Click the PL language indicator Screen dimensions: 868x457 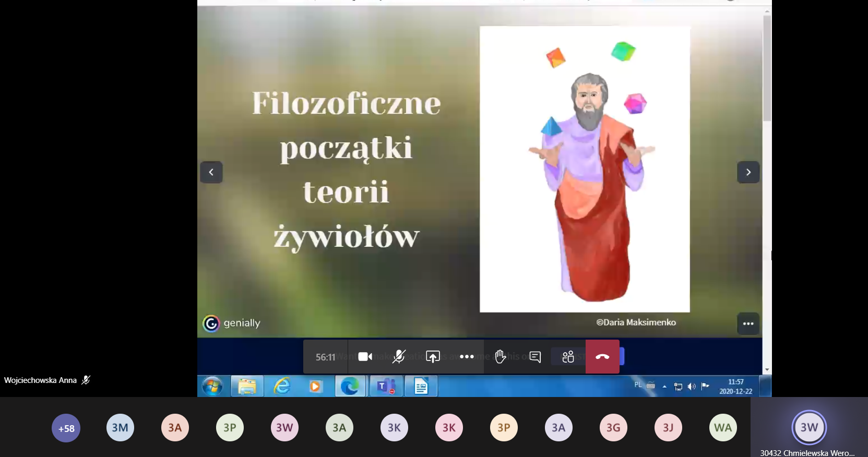click(638, 385)
